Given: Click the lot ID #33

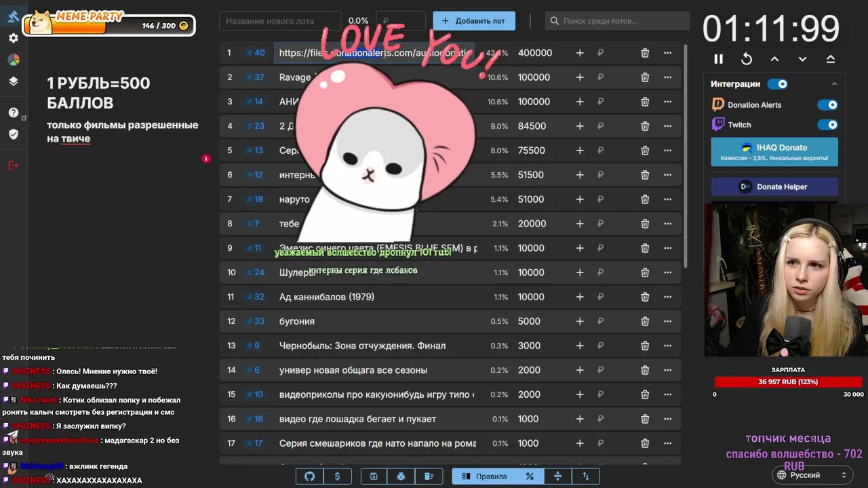Looking at the screenshot, I should pyautogui.click(x=256, y=321).
